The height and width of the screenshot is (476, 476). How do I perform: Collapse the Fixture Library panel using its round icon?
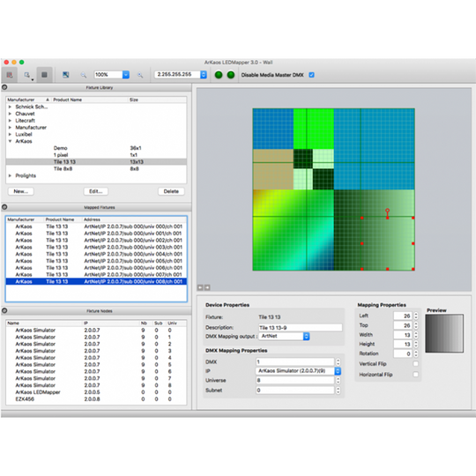pos(4,87)
